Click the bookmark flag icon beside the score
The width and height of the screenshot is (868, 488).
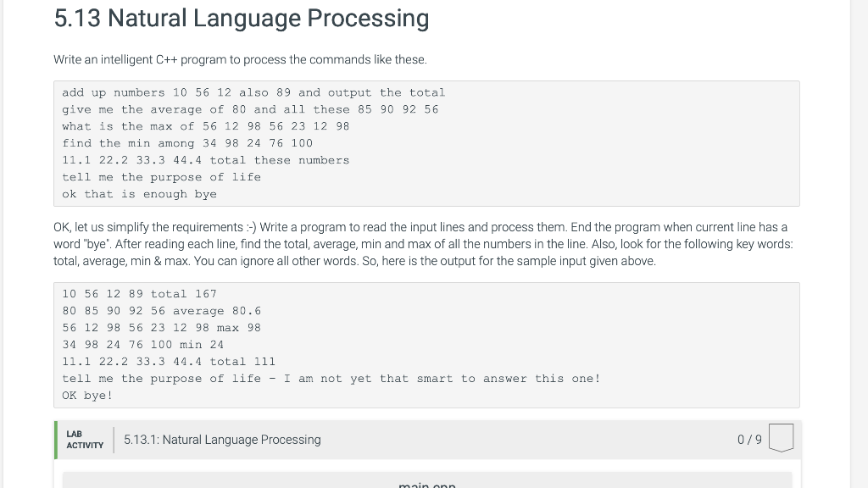pos(780,438)
